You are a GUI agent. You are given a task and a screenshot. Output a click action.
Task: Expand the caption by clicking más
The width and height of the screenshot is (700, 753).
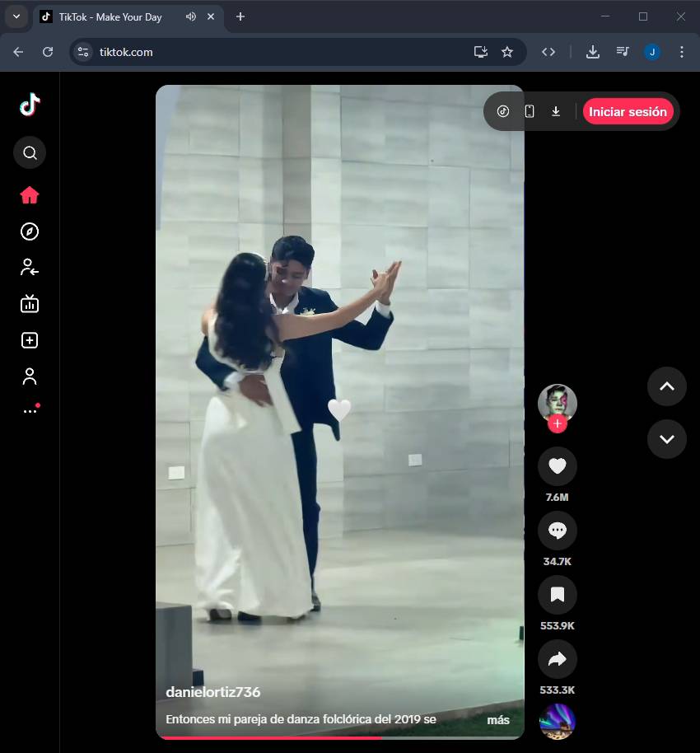[x=497, y=720]
